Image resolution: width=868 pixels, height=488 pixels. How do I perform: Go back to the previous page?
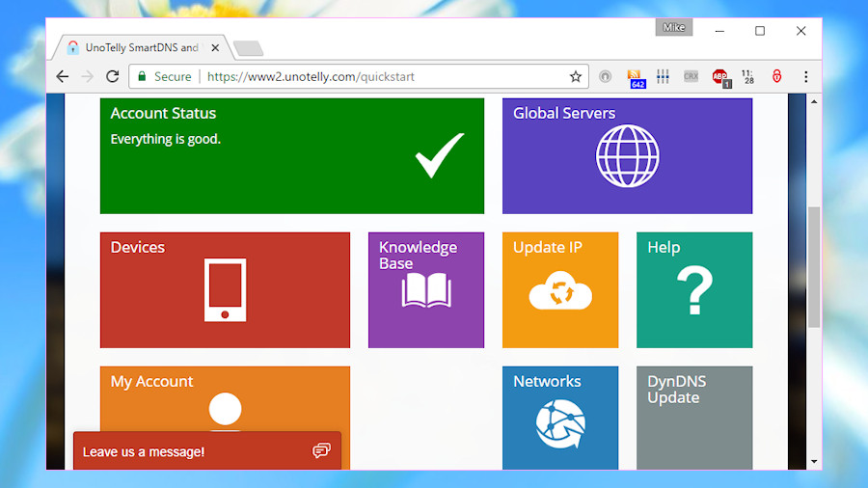pyautogui.click(x=63, y=76)
